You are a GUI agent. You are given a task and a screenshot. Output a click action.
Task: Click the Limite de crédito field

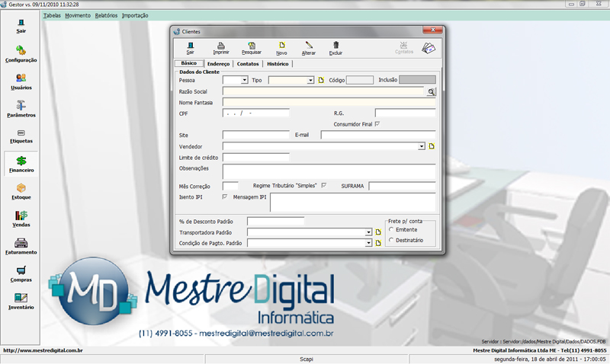[256, 158]
